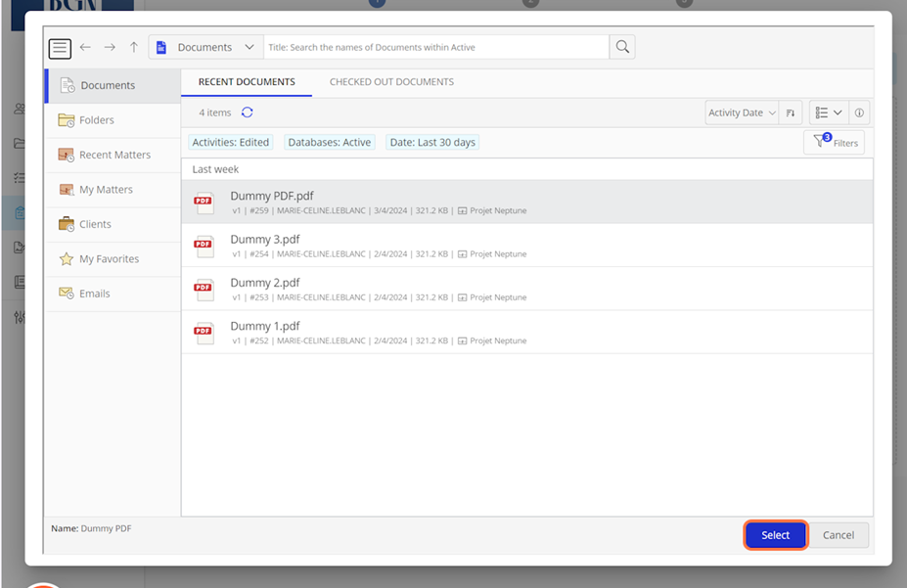The height and width of the screenshot is (588, 907).
Task: Toggle the hamburger navigation menu icon
Action: (60, 48)
